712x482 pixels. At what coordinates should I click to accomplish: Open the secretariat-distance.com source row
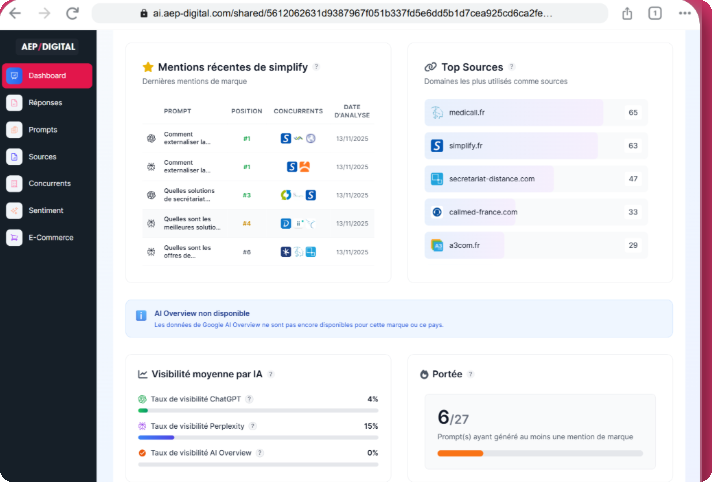point(536,179)
